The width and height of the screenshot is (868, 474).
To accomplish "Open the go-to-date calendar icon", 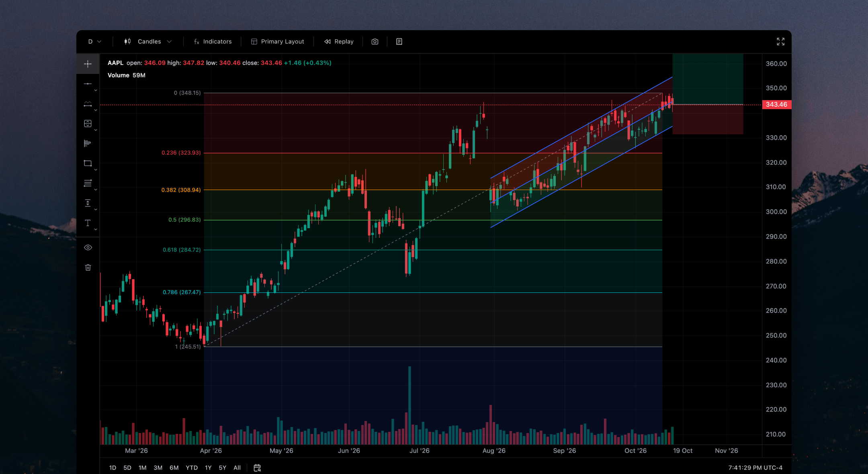I will [x=257, y=468].
